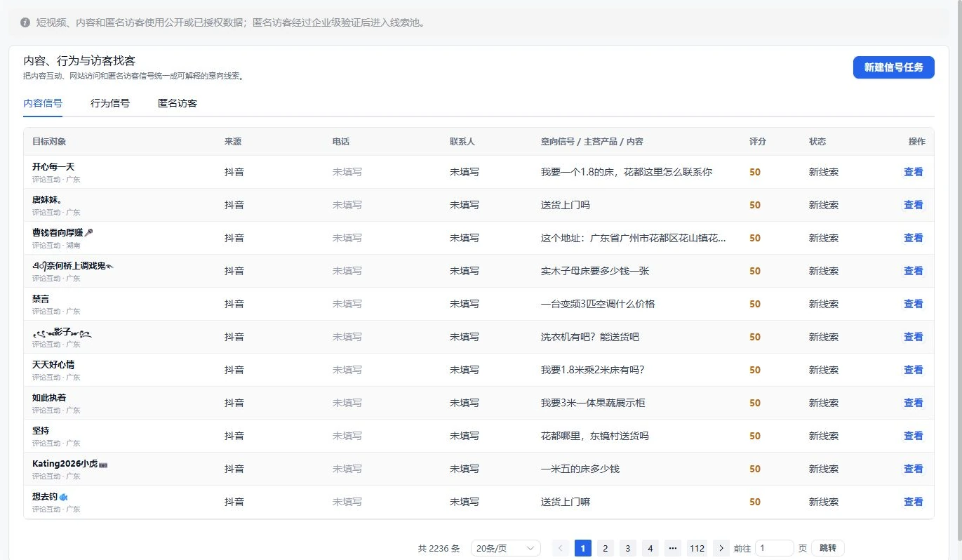Click the 评分 column header
This screenshot has height=560, width=962.
coord(758,142)
